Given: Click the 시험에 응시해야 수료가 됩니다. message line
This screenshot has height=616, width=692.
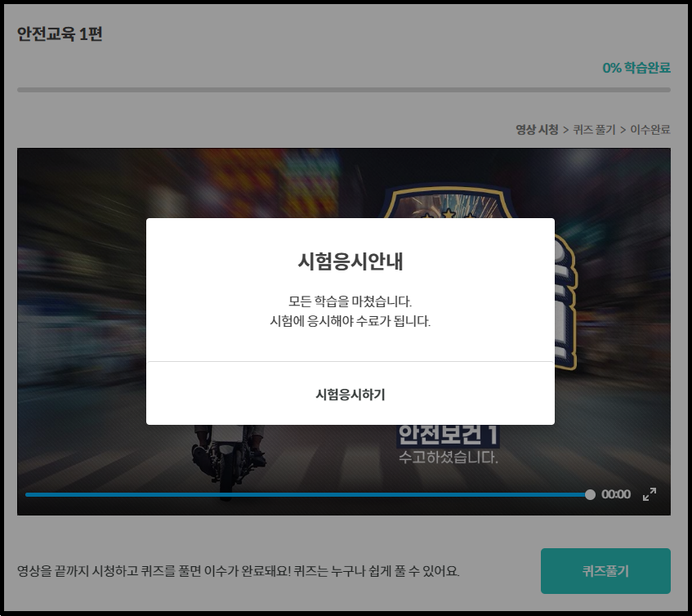Looking at the screenshot, I should (350, 321).
